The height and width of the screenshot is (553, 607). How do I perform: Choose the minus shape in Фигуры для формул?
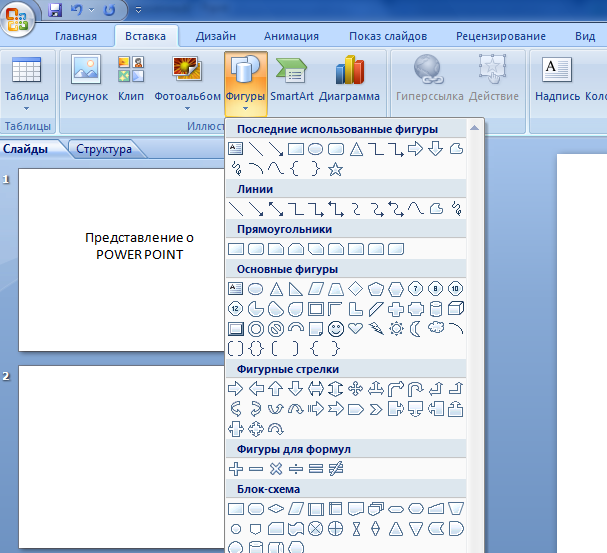point(256,469)
